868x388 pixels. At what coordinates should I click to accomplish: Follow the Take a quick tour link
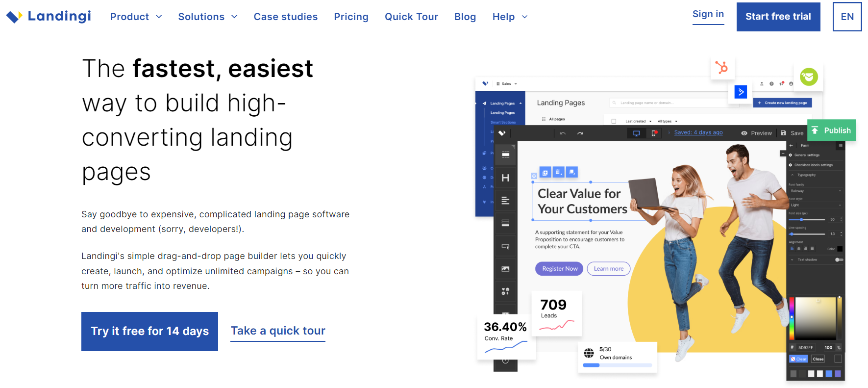[x=278, y=331]
